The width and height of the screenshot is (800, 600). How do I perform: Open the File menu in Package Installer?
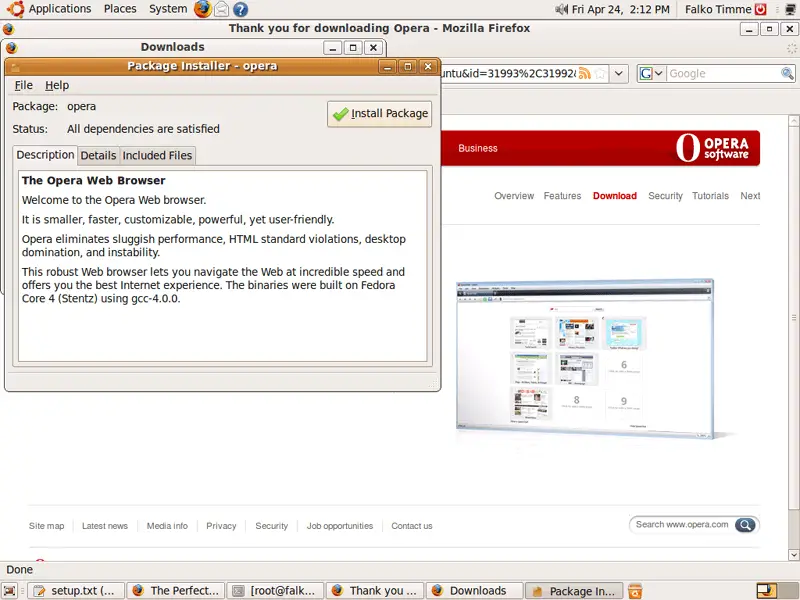23,85
